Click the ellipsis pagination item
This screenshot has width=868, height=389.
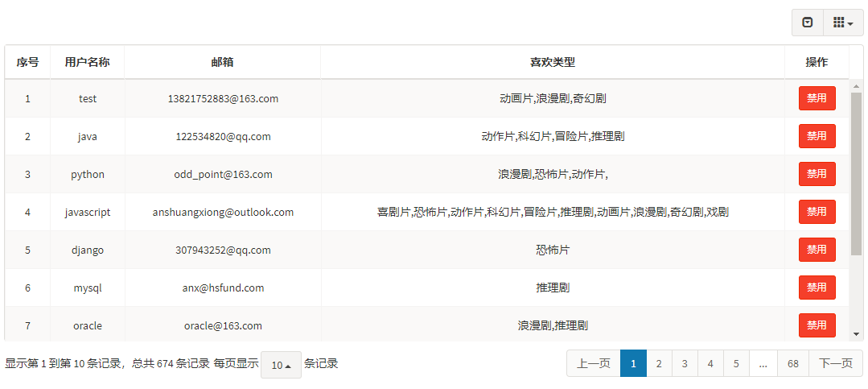coord(763,363)
